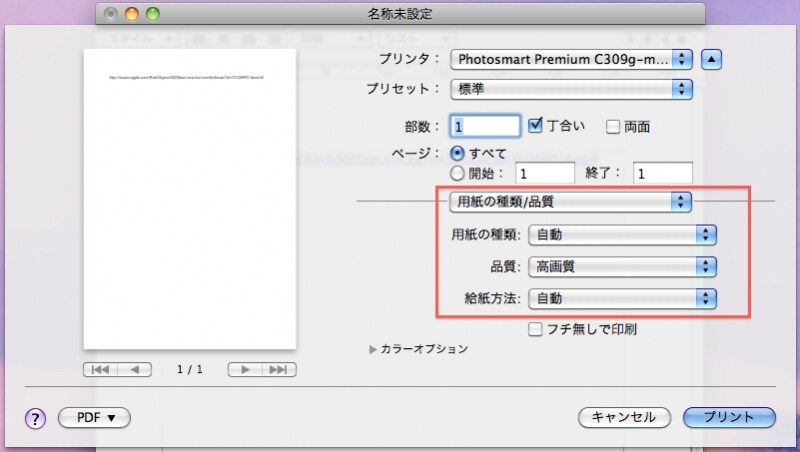Click the green zoom window button
800x452 pixels.
pyautogui.click(x=153, y=14)
